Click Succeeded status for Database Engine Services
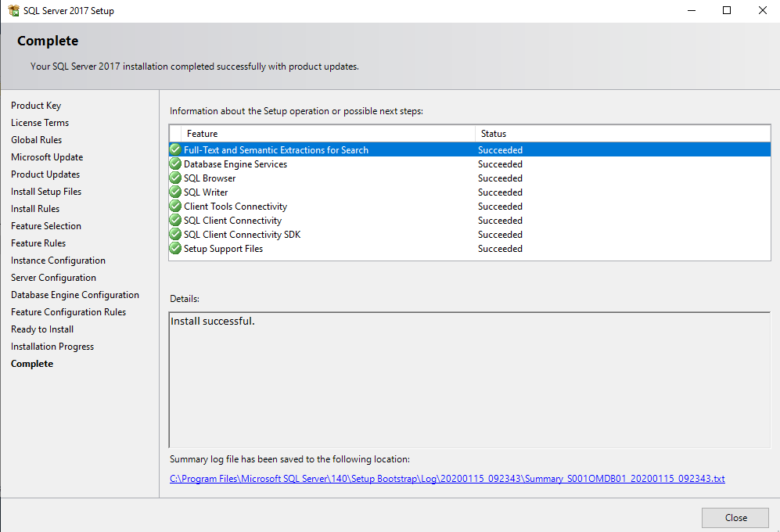The height and width of the screenshot is (532, 780). pyautogui.click(x=500, y=164)
